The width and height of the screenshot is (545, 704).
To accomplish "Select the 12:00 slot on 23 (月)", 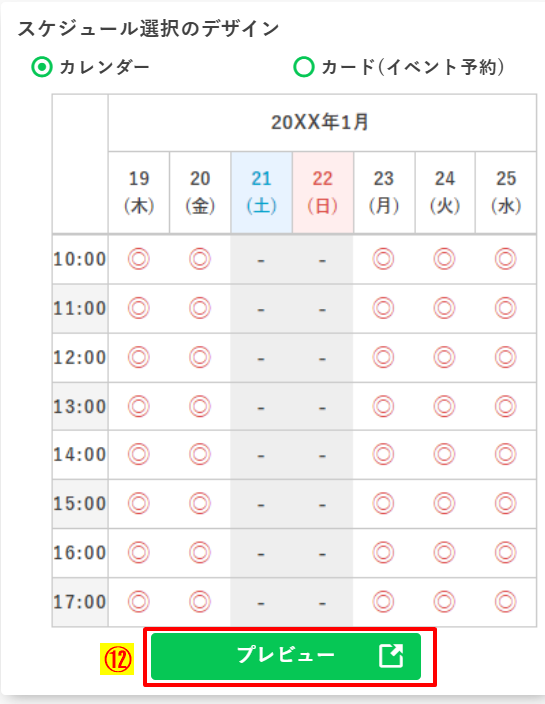I will (x=383, y=357).
